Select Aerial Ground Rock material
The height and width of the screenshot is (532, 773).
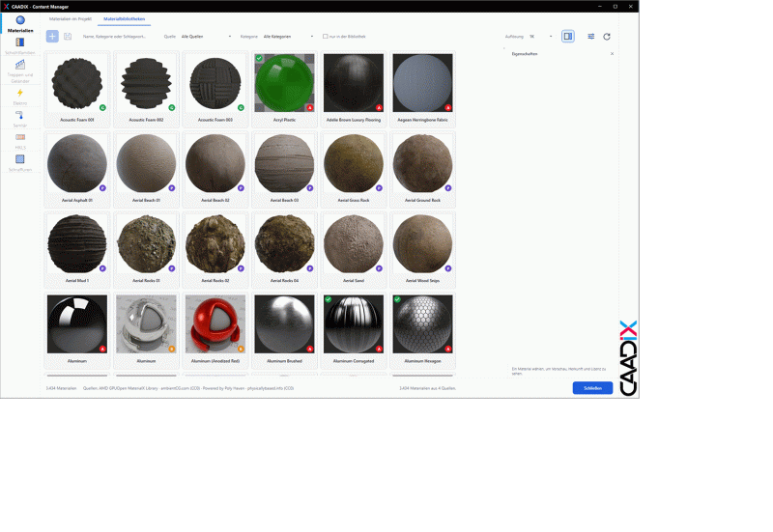point(422,169)
